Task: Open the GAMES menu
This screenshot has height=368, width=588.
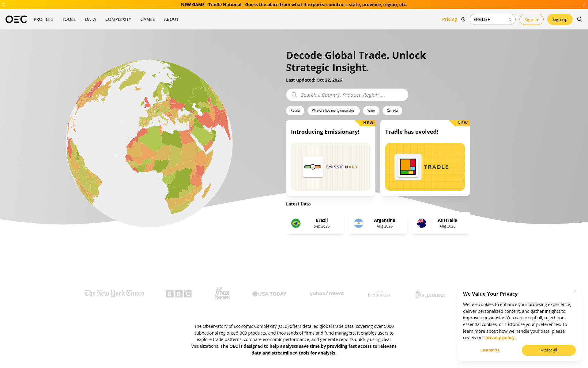Action: pyautogui.click(x=148, y=19)
